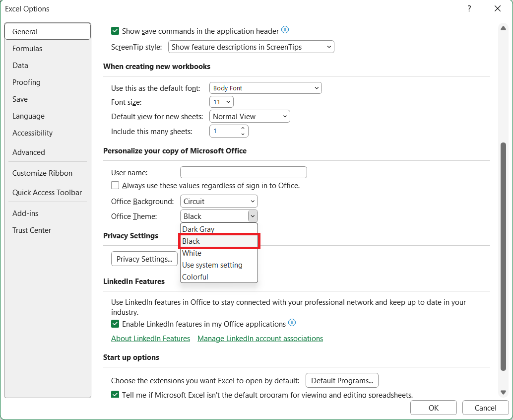Collapse the Office Theme dropdown arrow

253,216
